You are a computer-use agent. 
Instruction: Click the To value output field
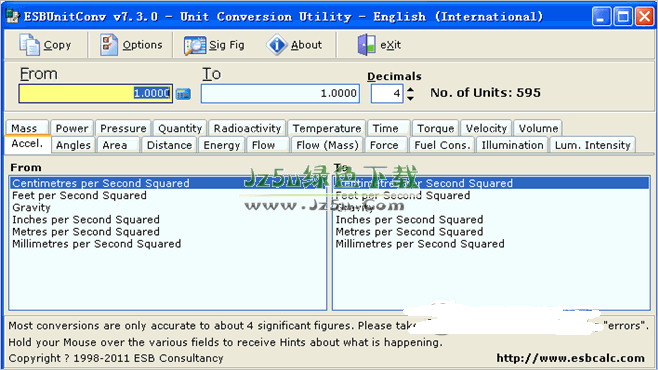click(280, 93)
